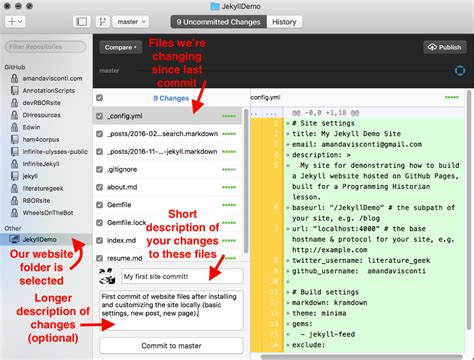Click the 9 Changes header link

[x=171, y=98]
